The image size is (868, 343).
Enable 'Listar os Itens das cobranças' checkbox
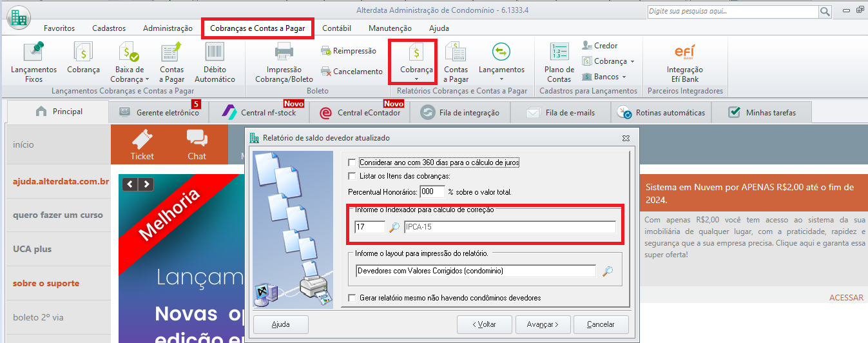[351, 176]
